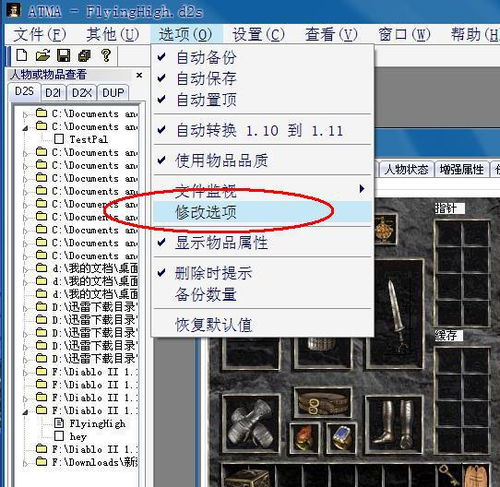
Task: Select the chest box item in the inventory
Action: coord(247,478)
